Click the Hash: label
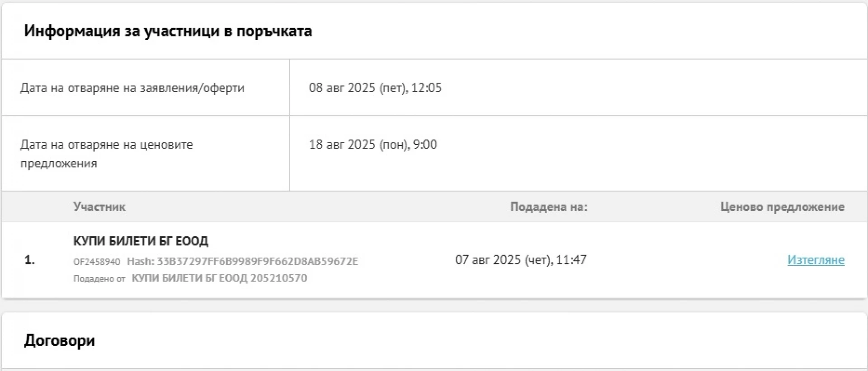 (141, 261)
